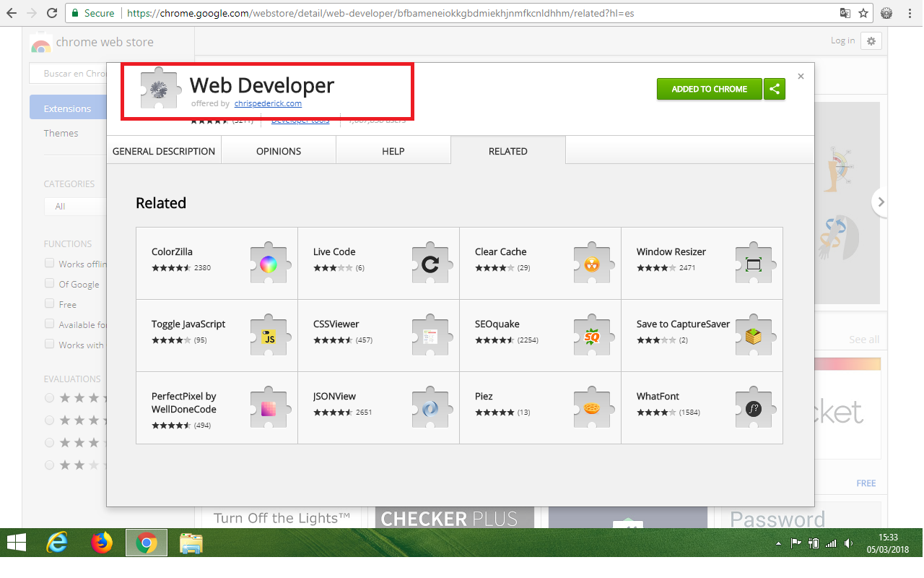Click the CSSViewer extension icon
924x578 pixels.
click(430, 337)
